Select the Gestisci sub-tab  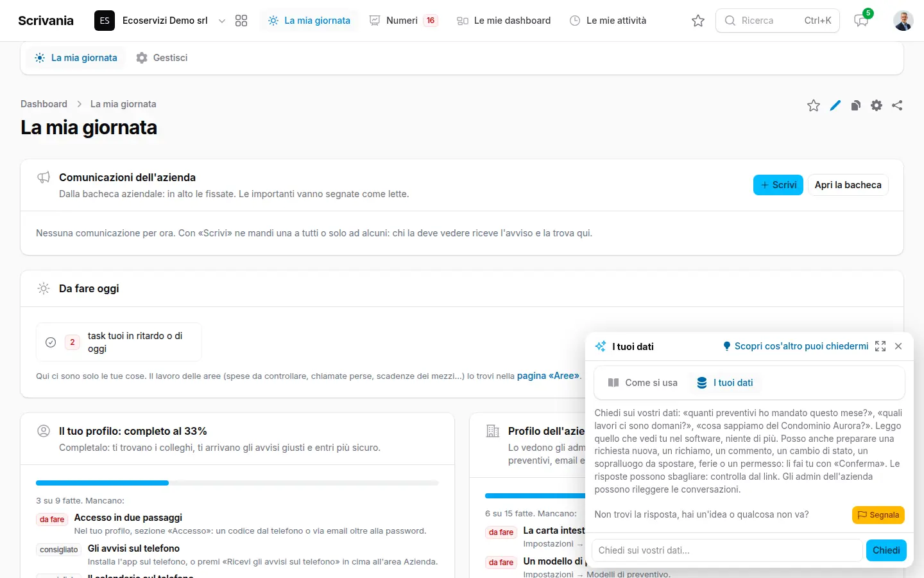tap(162, 58)
